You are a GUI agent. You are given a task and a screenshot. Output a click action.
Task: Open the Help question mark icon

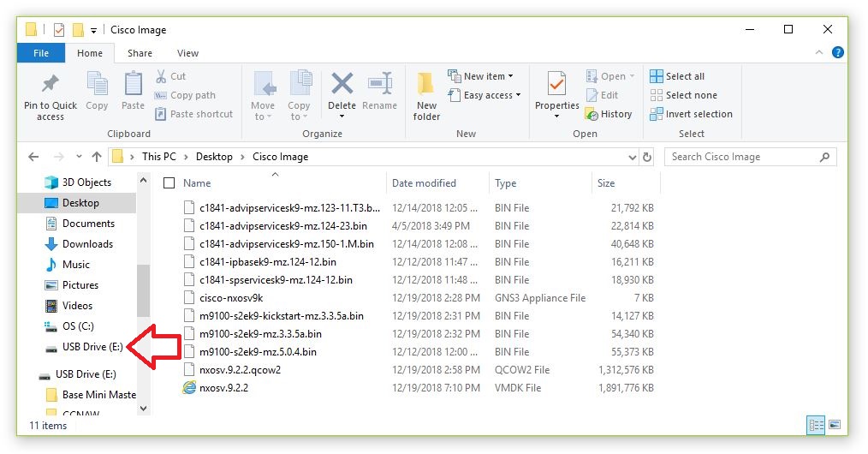tap(838, 52)
